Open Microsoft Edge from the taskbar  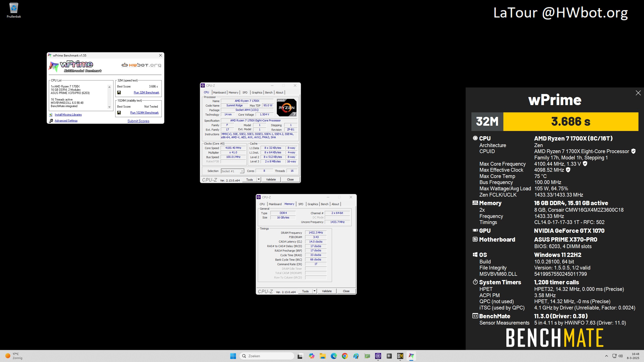coord(334,356)
